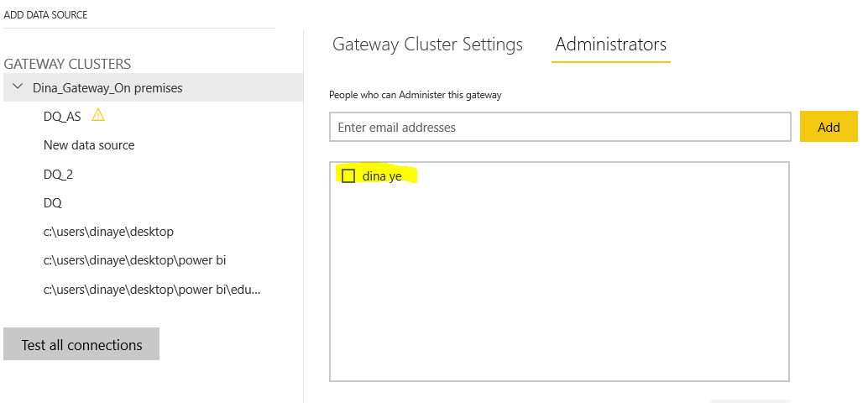Click the dina ye name text

pos(382,176)
